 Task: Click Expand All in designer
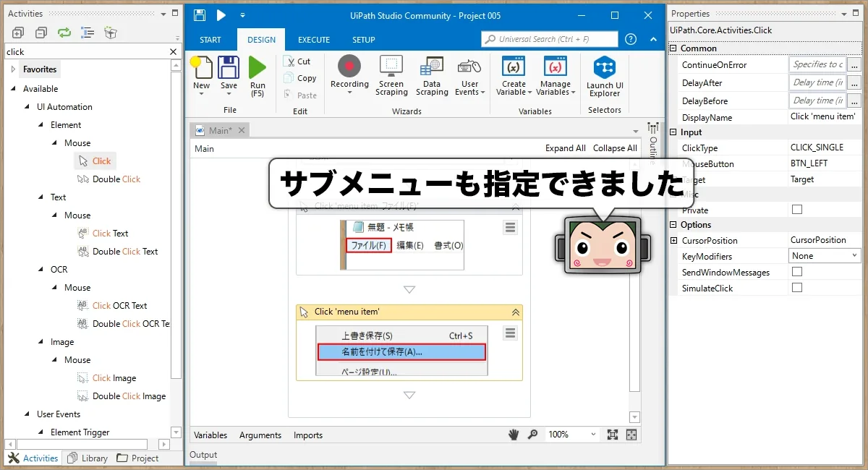(566, 148)
